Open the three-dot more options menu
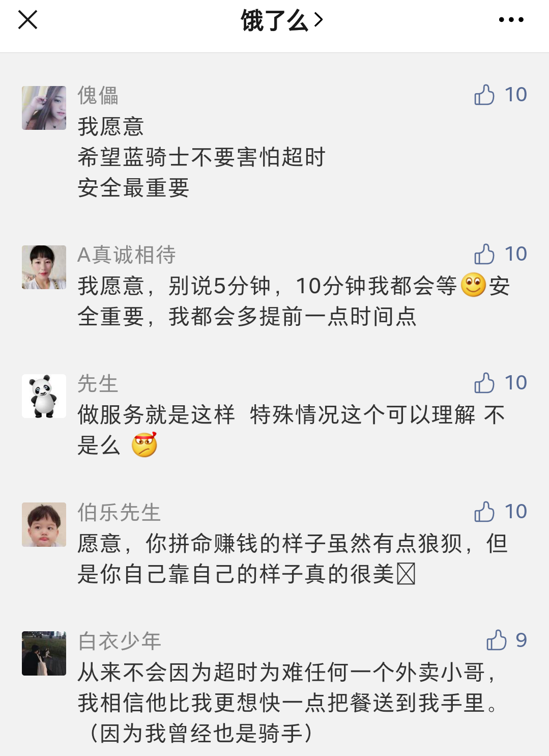The width and height of the screenshot is (549, 756). tap(511, 20)
